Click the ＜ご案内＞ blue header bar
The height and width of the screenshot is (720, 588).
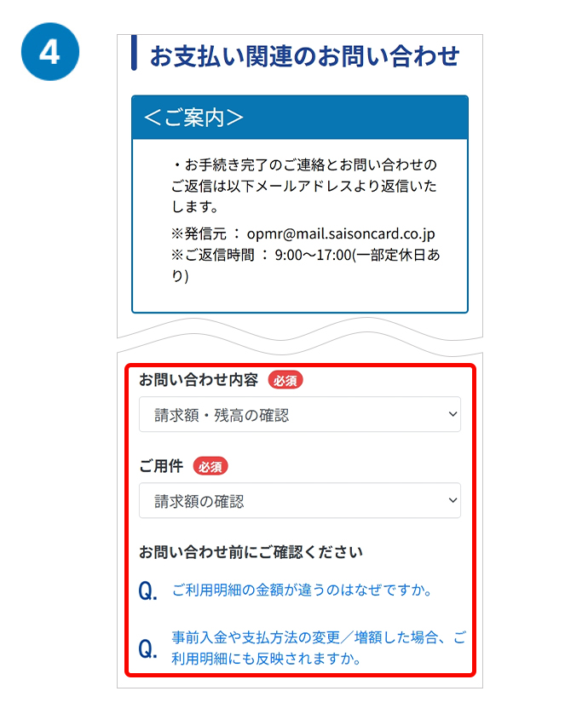pyautogui.click(x=299, y=117)
